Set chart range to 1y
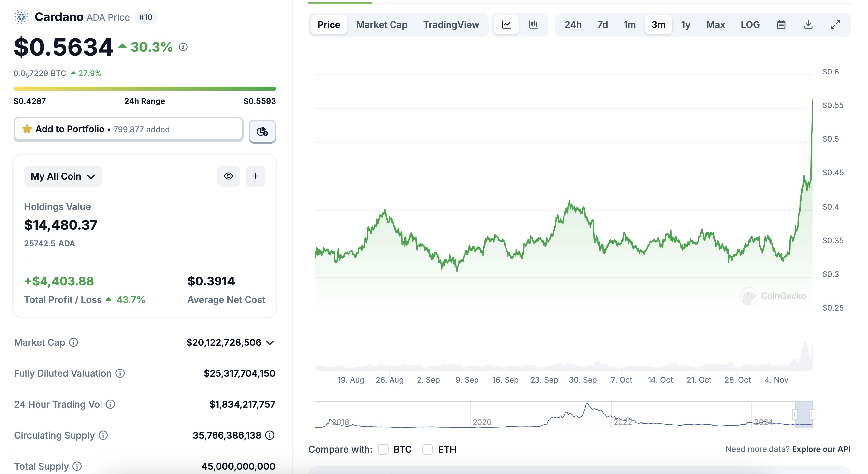 coord(686,25)
